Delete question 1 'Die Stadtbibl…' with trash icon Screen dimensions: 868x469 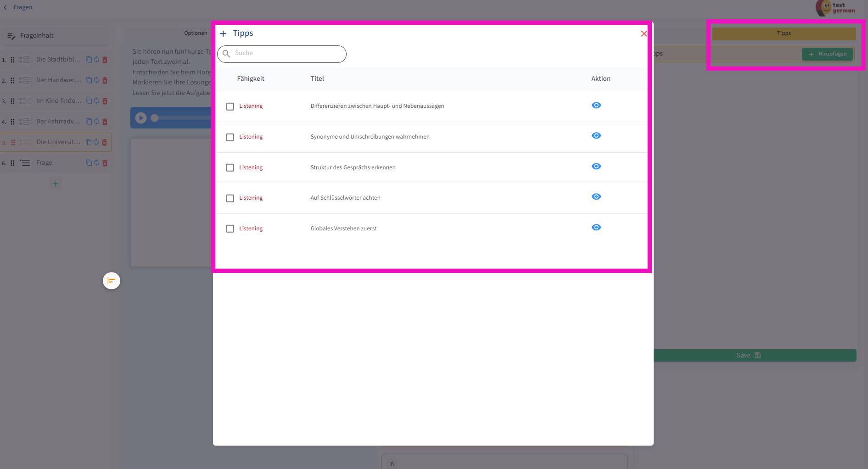pyautogui.click(x=105, y=60)
